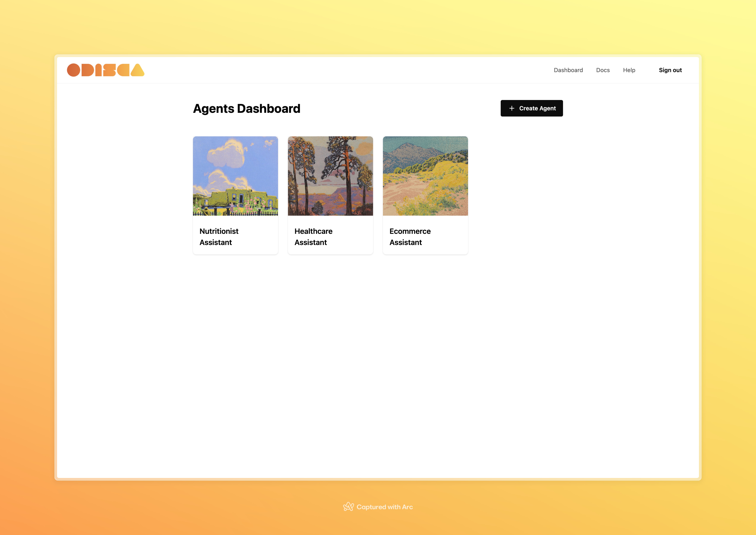Click the letter I in the logo
756x535 pixels.
pos(98,70)
